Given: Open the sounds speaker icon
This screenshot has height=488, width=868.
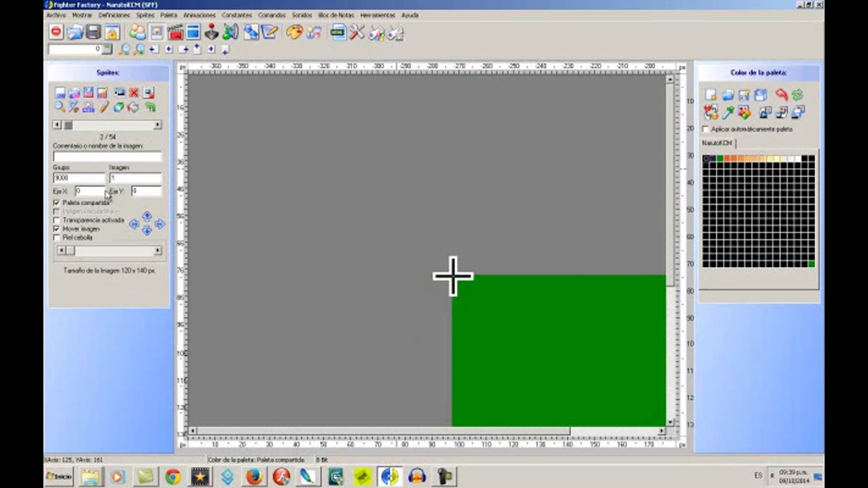Looking at the screenshot, I should point(231,32).
